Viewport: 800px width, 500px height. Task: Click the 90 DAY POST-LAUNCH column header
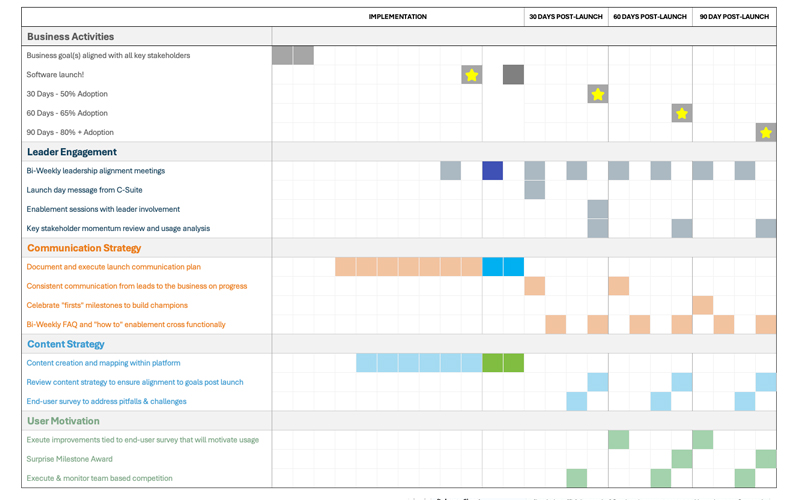click(734, 17)
